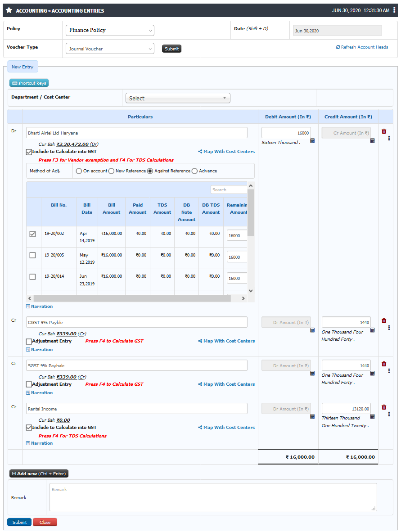The image size is (401, 532).
Task: Expand Narration for CGST 9% Payble entry
Action: [x=39, y=349]
